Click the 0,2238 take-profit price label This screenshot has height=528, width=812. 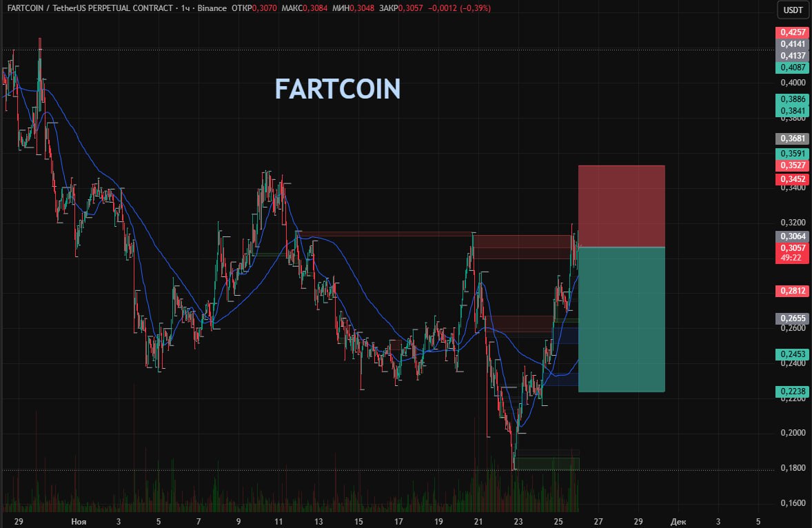[792, 392]
